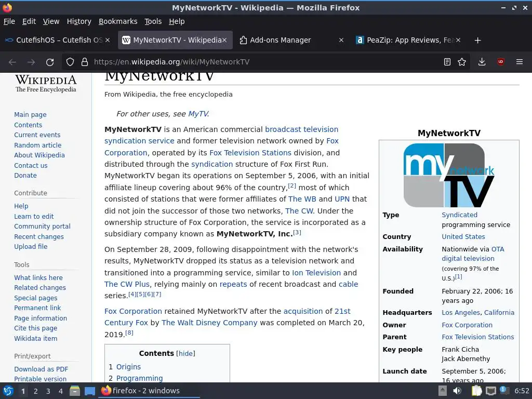Image resolution: width=532 pixels, height=399 pixels.
Task: Click citation reference [2]
Action: point(292,185)
